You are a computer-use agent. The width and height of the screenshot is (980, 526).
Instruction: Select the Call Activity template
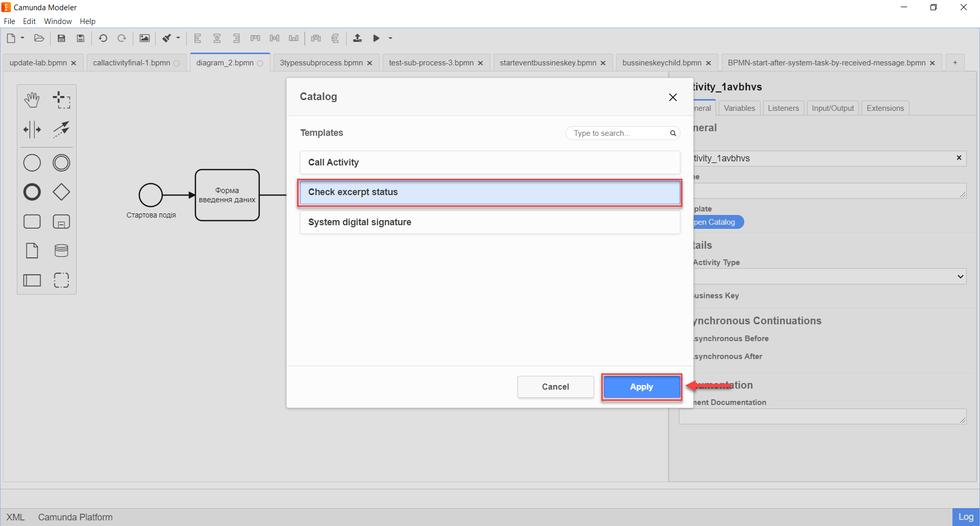tap(490, 162)
